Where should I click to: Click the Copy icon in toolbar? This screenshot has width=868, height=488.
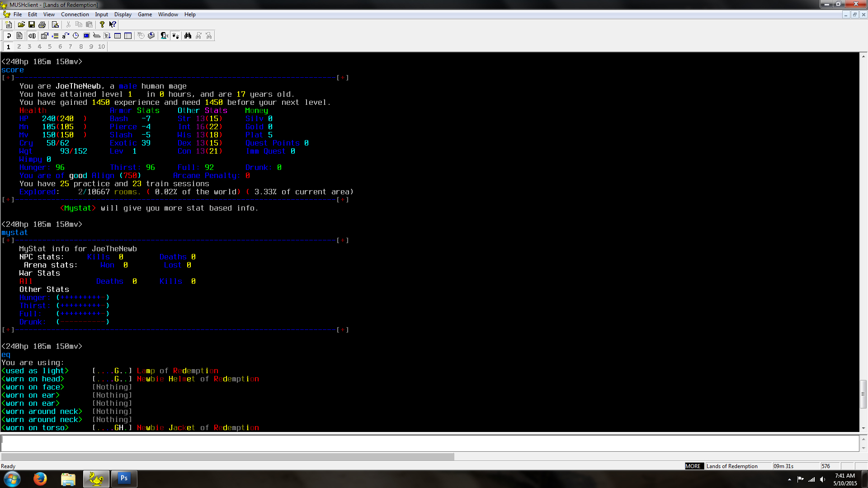tap(79, 24)
